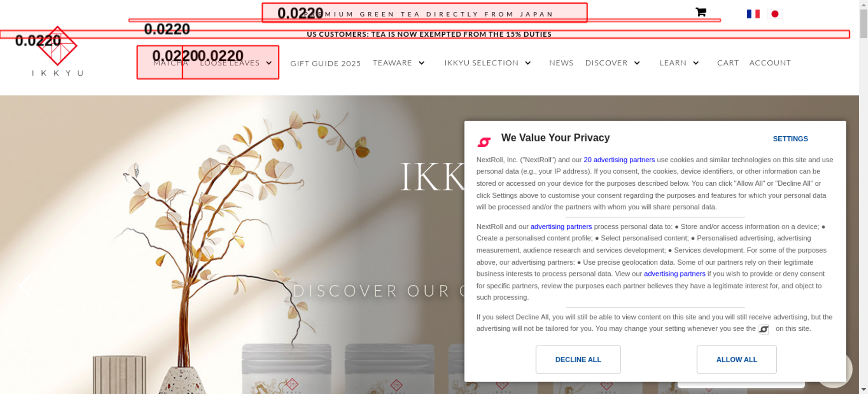
Task: Open privacy Settings link
Action: (x=790, y=139)
